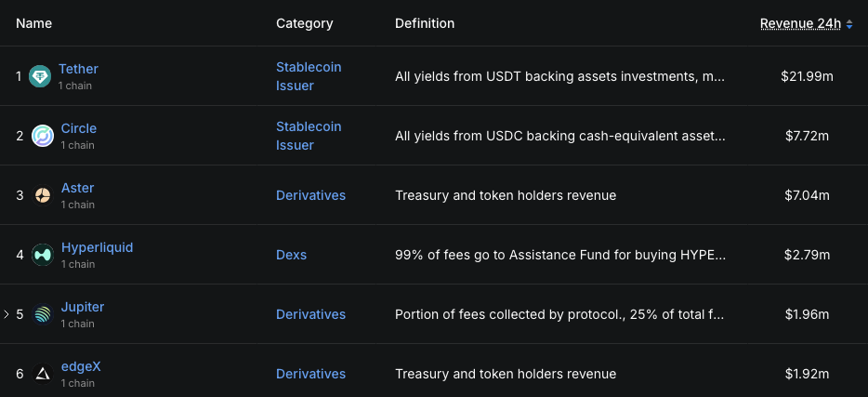
Task: Select Tether's Stablecoin Issuer category link
Action: (x=309, y=76)
